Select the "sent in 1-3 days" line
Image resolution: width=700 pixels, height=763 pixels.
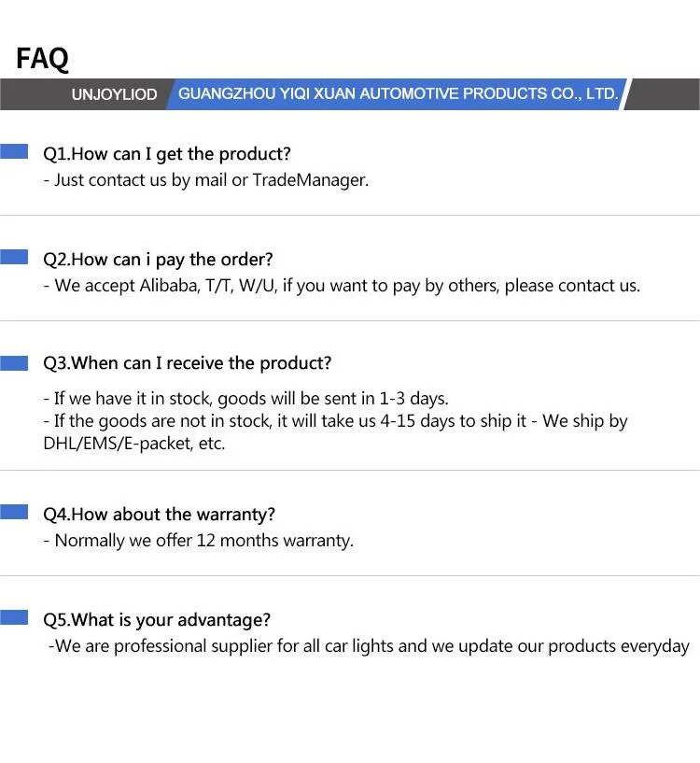point(245,399)
